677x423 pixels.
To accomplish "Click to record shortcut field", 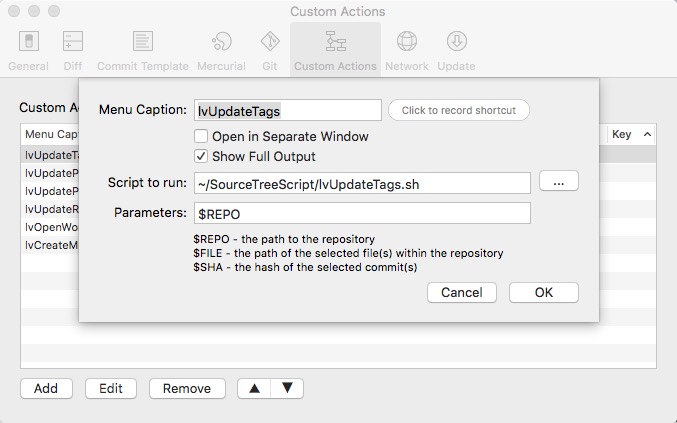I will coord(459,110).
